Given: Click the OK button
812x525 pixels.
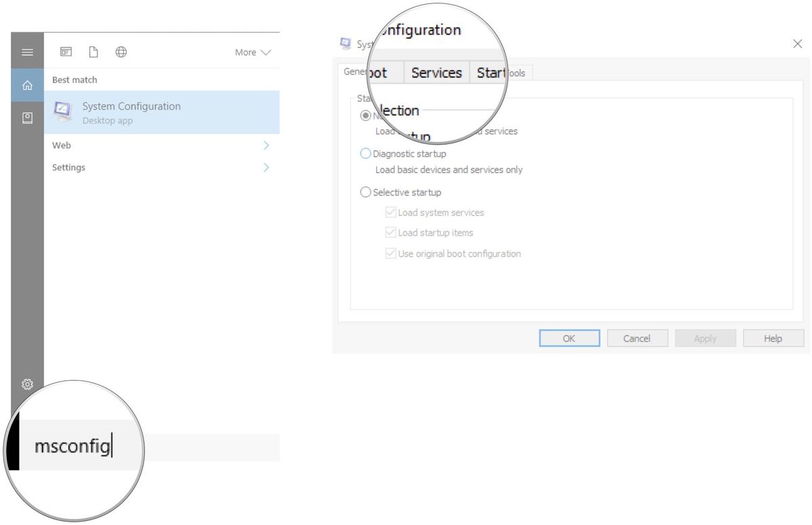Looking at the screenshot, I should pos(569,338).
